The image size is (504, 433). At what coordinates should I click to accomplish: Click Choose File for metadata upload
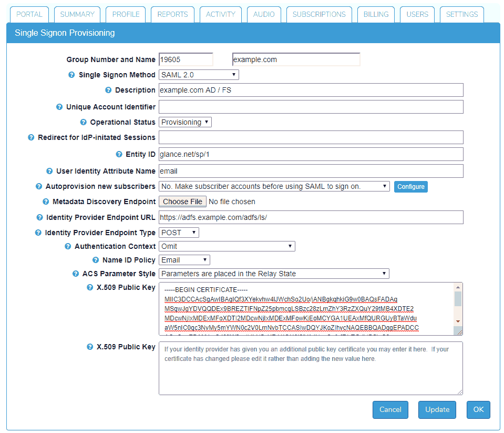(182, 202)
